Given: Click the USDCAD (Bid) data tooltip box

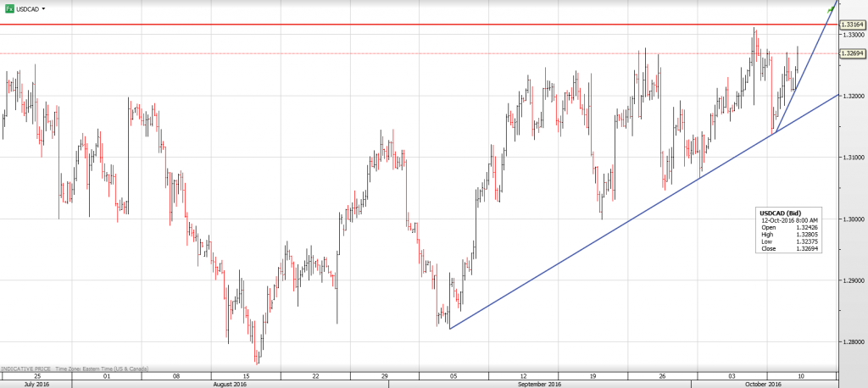Looking at the screenshot, I should pyautogui.click(x=788, y=230).
